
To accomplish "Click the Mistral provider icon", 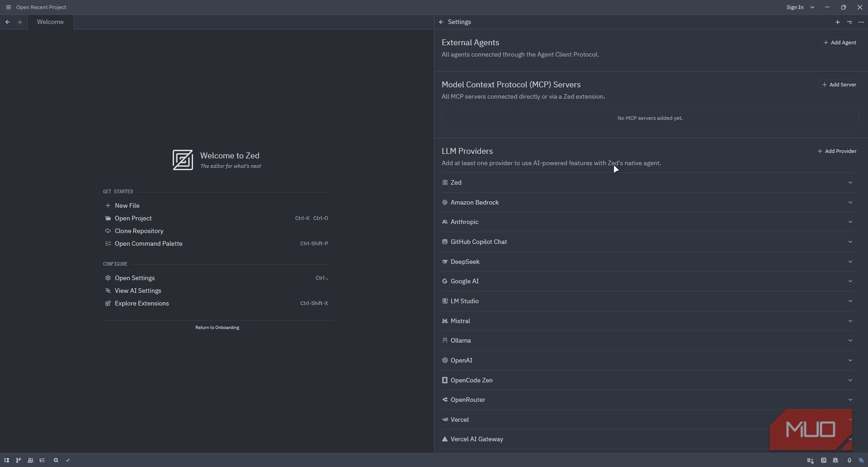I will click(445, 321).
